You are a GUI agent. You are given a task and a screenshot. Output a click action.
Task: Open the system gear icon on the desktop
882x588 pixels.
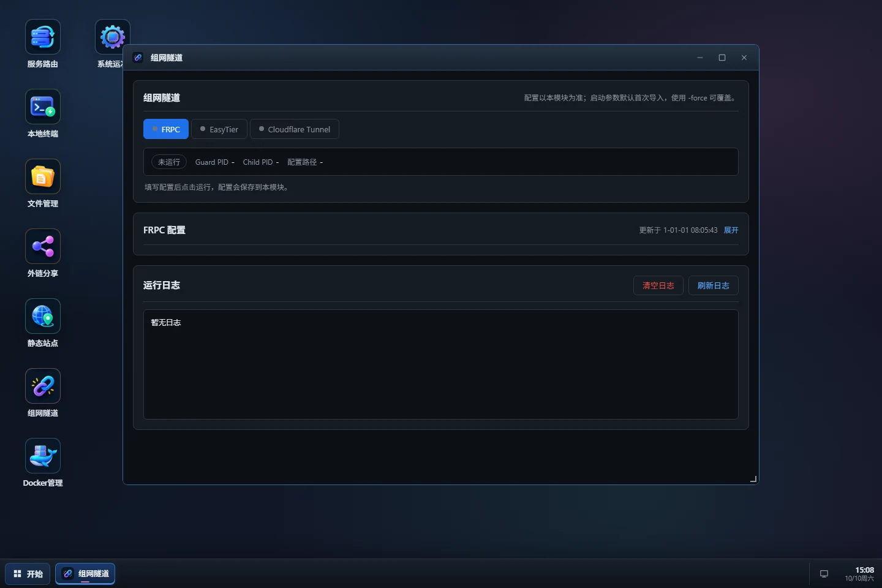112,37
